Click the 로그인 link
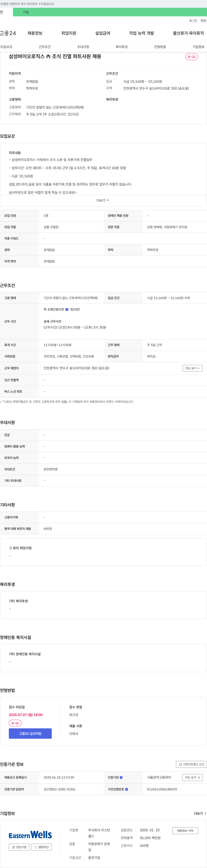The image size is (207, 868). coord(193,21)
